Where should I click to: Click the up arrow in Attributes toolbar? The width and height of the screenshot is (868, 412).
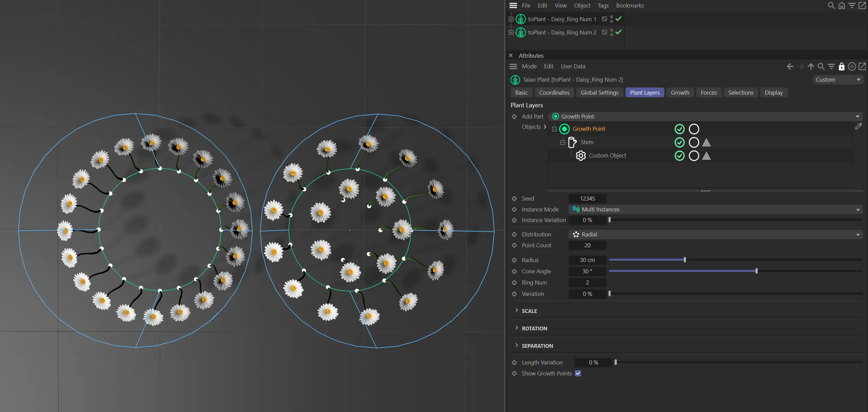(811, 67)
